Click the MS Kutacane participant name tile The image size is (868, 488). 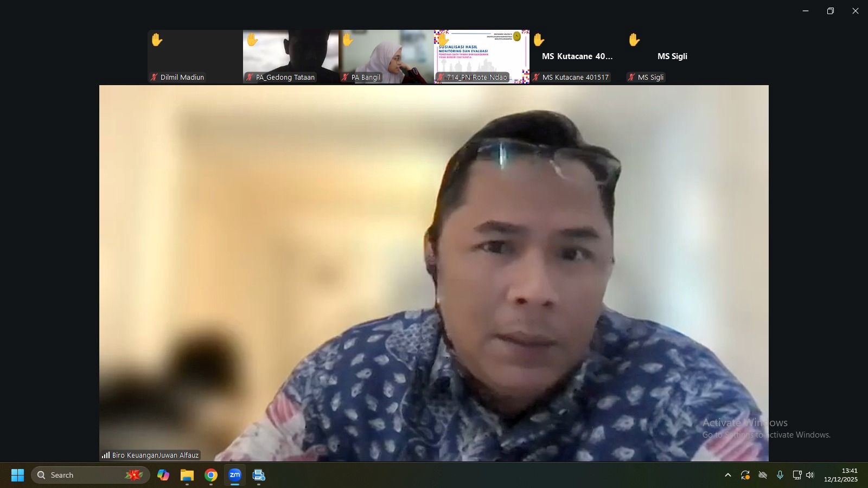[x=577, y=56]
